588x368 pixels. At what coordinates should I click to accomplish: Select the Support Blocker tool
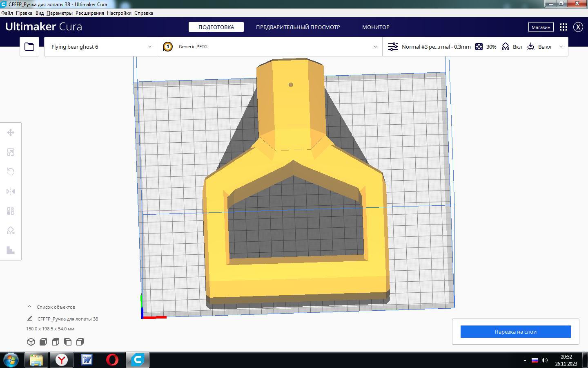[x=11, y=231]
